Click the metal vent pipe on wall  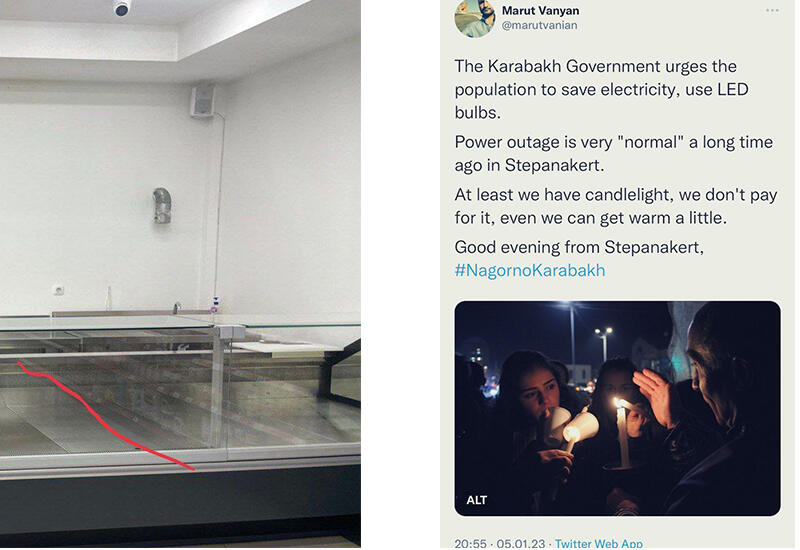click(162, 205)
